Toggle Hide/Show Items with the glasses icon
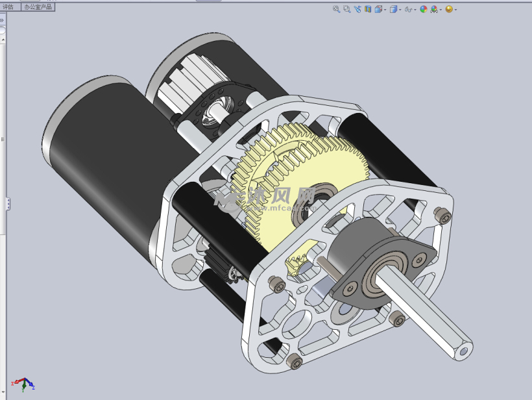Viewport: 532px width, 400px height. point(408,9)
